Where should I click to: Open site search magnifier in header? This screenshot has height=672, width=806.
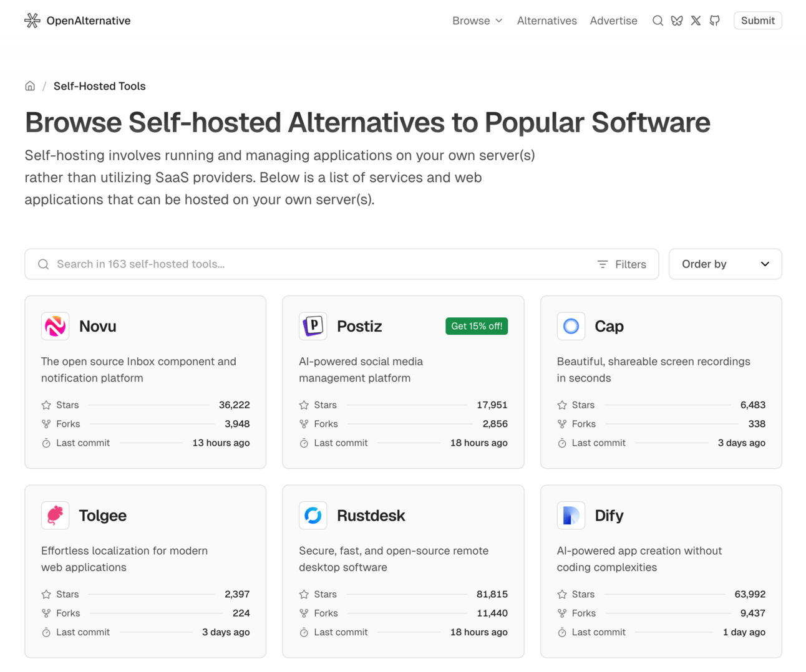click(658, 21)
